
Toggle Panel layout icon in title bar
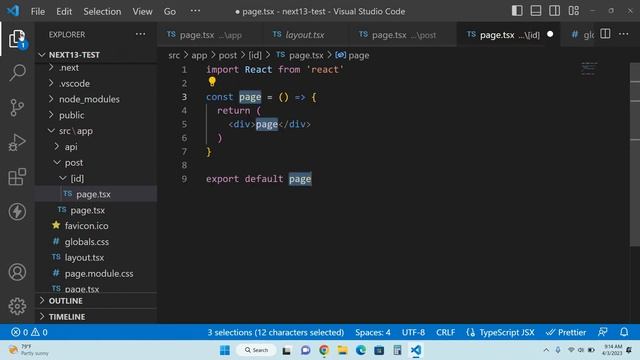pyautogui.click(x=536, y=11)
